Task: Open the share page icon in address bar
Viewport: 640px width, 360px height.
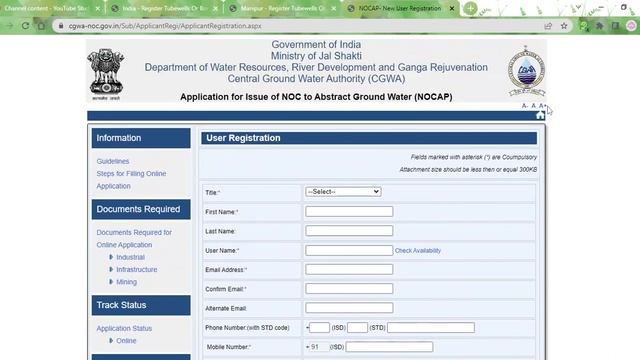Action: point(548,26)
